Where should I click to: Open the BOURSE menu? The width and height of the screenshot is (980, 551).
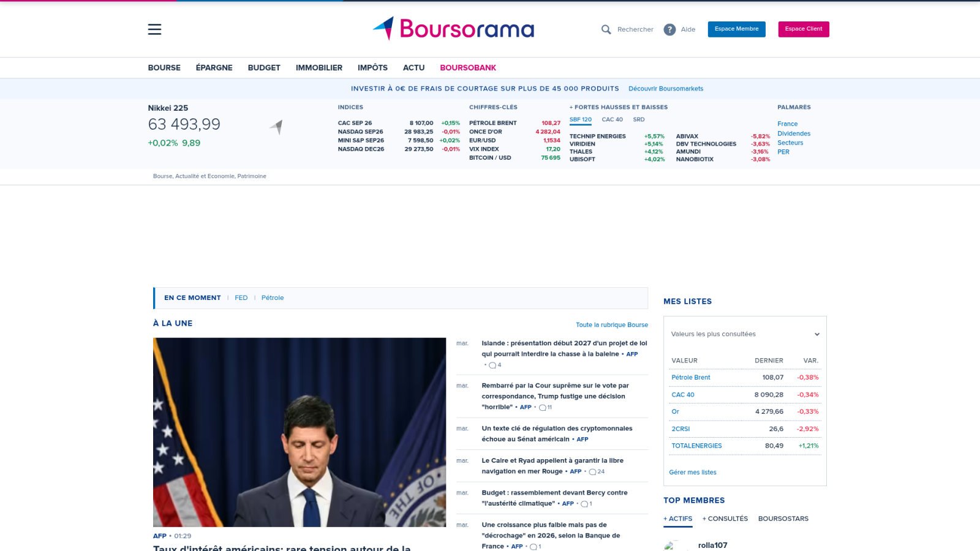pyautogui.click(x=164, y=68)
